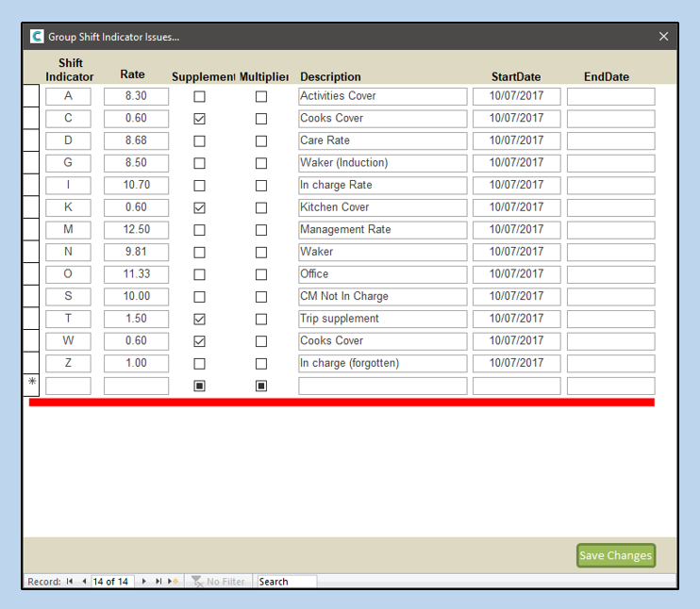The width and height of the screenshot is (700, 609).
Task: Click the new record asterisk selector
Action: tap(32, 383)
